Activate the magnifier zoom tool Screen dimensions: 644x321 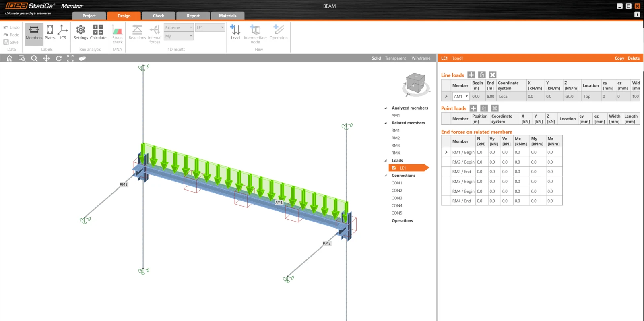(34, 58)
